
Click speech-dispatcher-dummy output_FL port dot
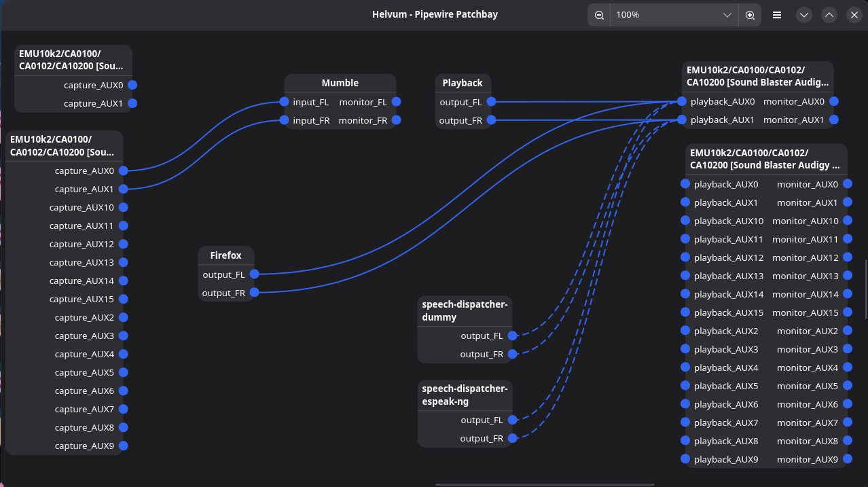[x=513, y=336]
